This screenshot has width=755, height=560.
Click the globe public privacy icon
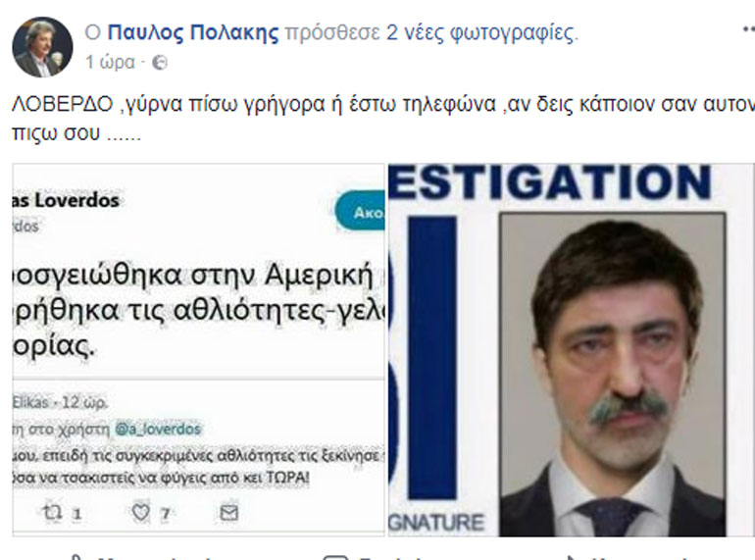pos(160,63)
